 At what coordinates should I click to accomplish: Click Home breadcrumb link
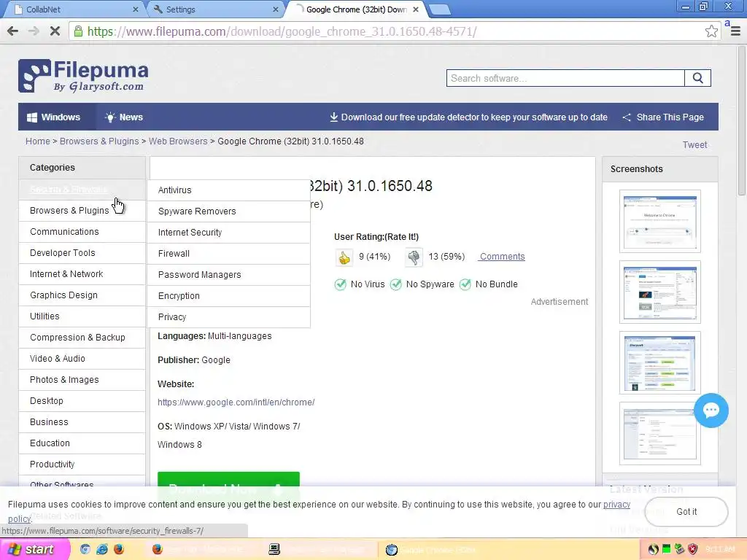tap(38, 141)
